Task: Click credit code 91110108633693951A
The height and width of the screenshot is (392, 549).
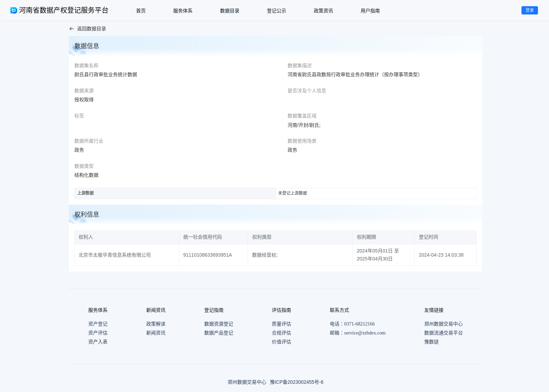Action: 208,255
